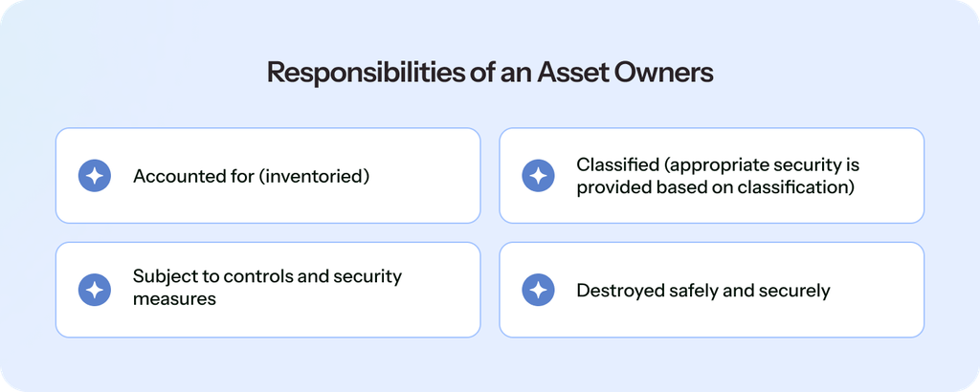Viewport: 980px width, 392px height.
Task: Select the words 'Asset Owners' in the heading
Action: coord(626,73)
